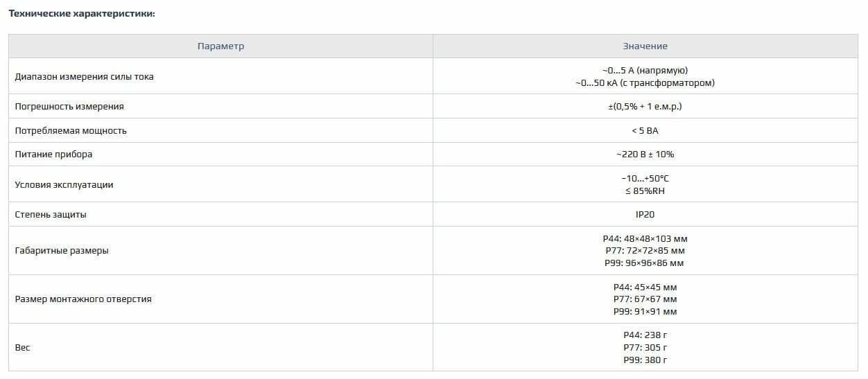Click 'P77: 72×72×85 мм' dimension value
This screenshot has width=868, height=379.
coord(645,251)
